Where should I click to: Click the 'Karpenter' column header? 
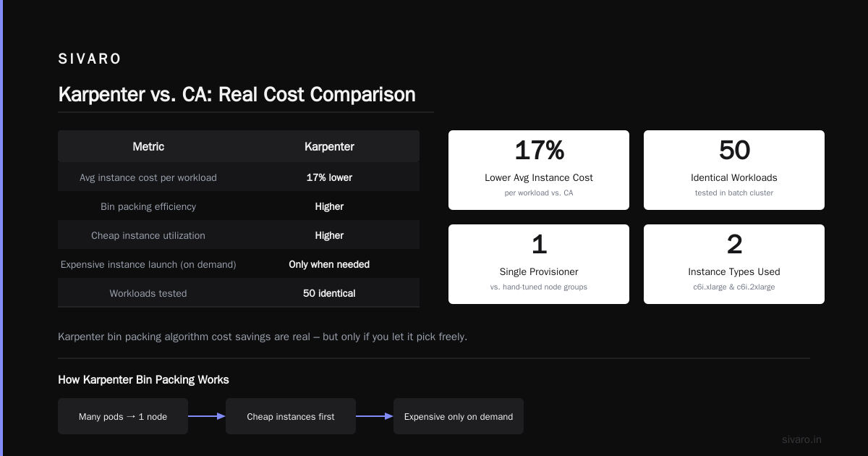click(329, 146)
